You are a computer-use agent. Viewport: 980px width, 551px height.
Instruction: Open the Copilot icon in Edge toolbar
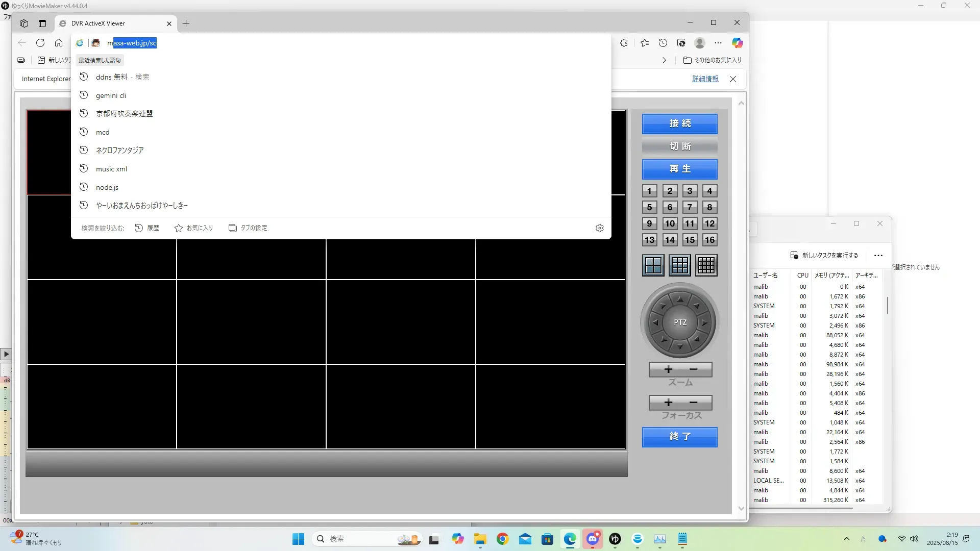(x=737, y=43)
